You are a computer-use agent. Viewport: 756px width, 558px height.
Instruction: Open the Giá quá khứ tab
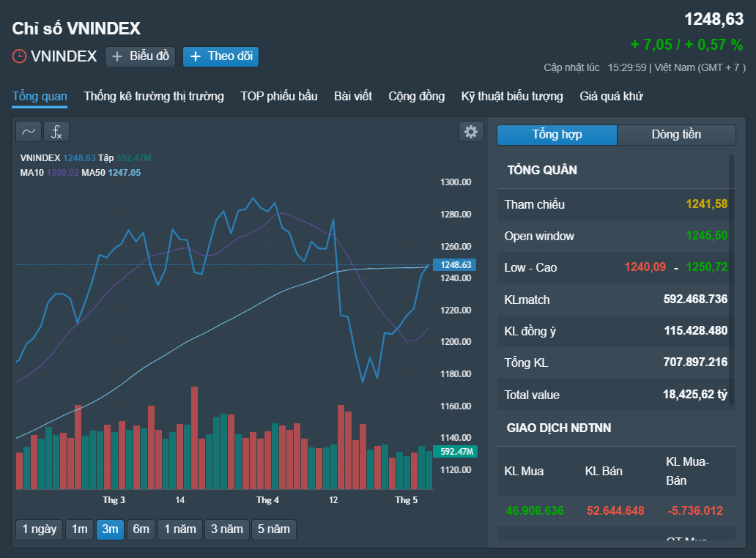click(612, 97)
